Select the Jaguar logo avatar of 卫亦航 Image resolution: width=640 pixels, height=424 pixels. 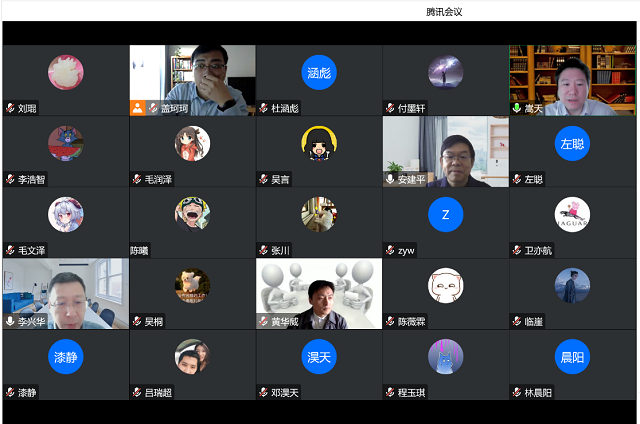(x=572, y=214)
